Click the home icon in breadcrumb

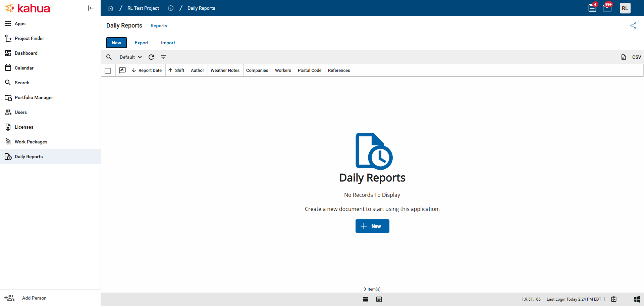click(x=111, y=8)
